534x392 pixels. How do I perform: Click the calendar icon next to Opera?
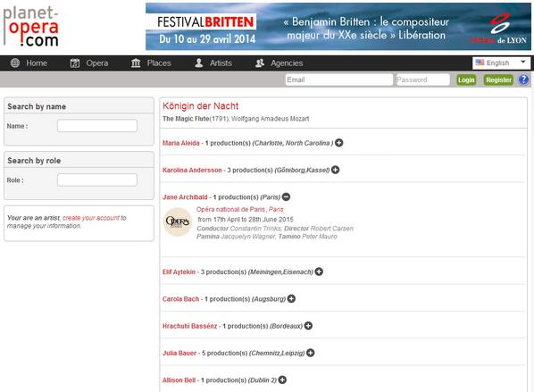click(x=75, y=63)
